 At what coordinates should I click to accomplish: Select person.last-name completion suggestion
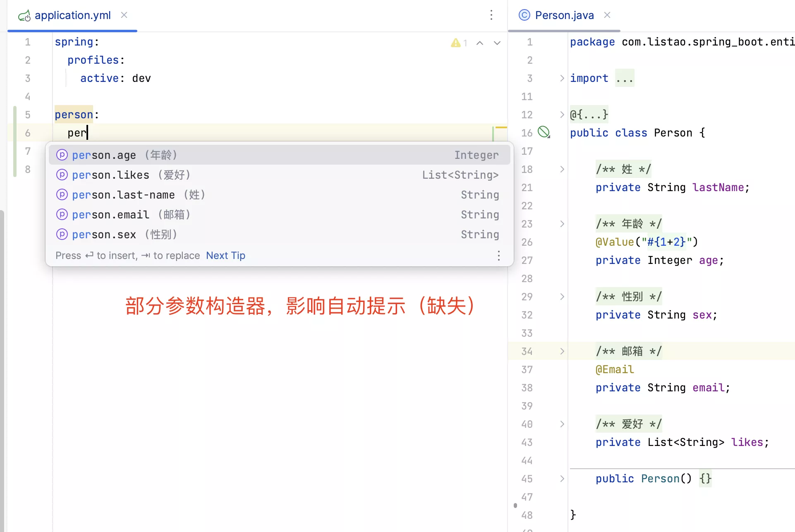pos(279,194)
